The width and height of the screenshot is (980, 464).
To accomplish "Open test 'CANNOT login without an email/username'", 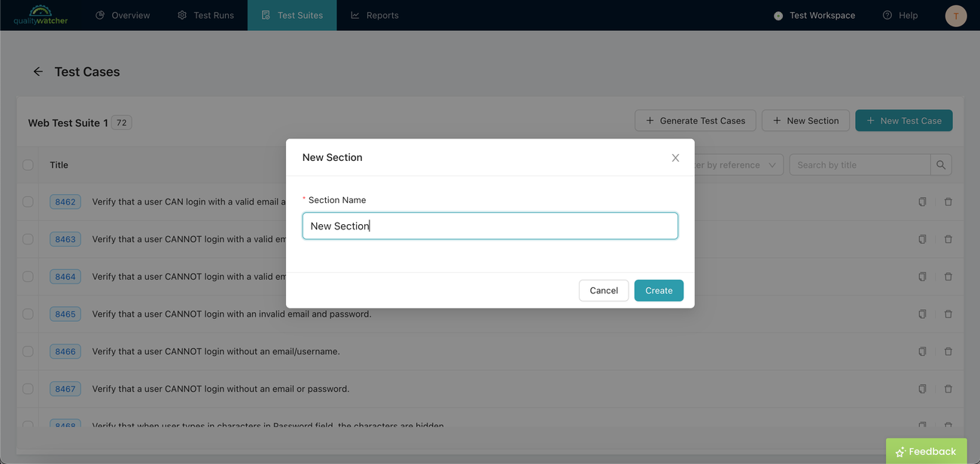I will coord(216,351).
